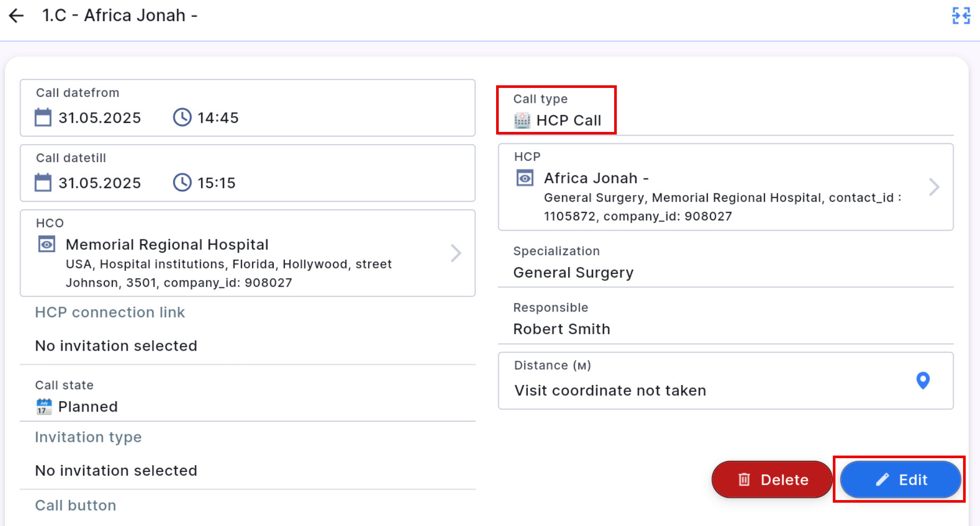Click the Delete button
Image resolution: width=980 pixels, height=526 pixels.
pos(772,479)
